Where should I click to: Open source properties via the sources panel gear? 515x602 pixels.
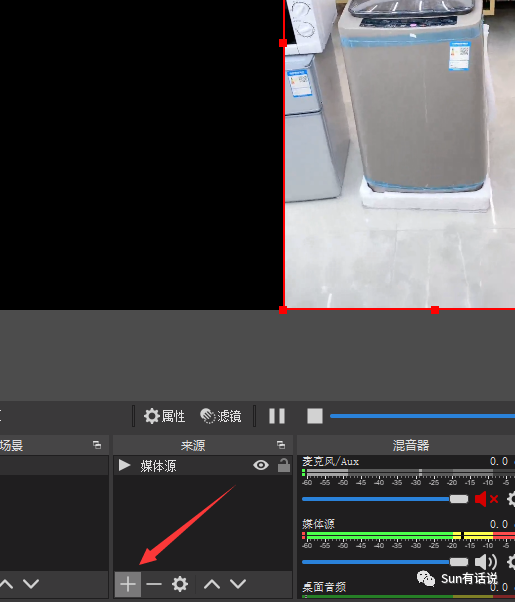[x=180, y=584]
